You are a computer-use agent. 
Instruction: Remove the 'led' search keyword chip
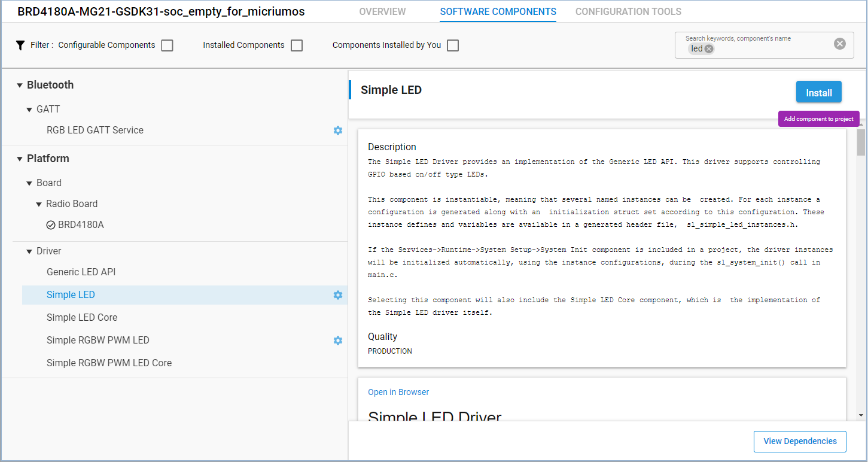pyautogui.click(x=709, y=49)
